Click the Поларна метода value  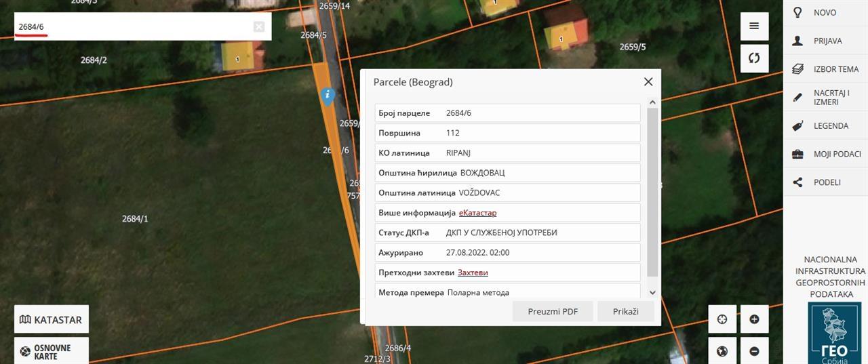pyautogui.click(x=478, y=293)
